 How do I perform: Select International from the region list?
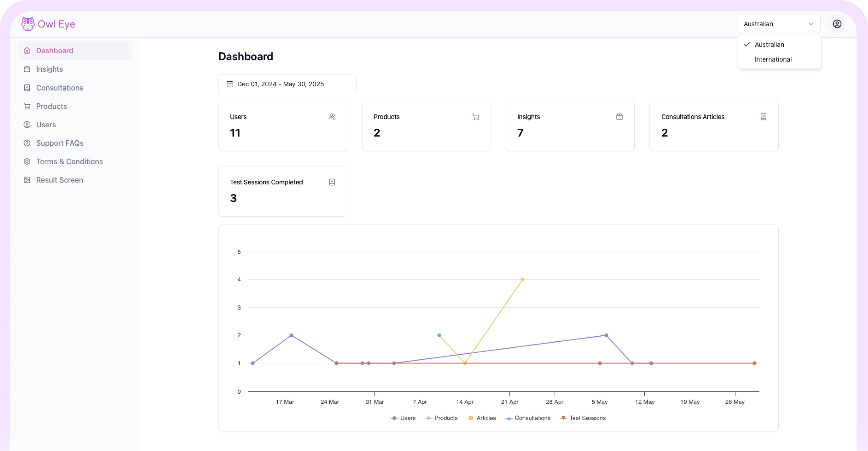pos(773,59)
